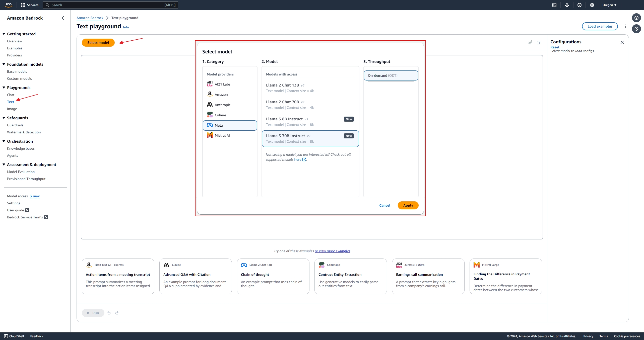Screen dimensions: 644x340
Task: Click the notifications bell icon
Action: point(567,5)
